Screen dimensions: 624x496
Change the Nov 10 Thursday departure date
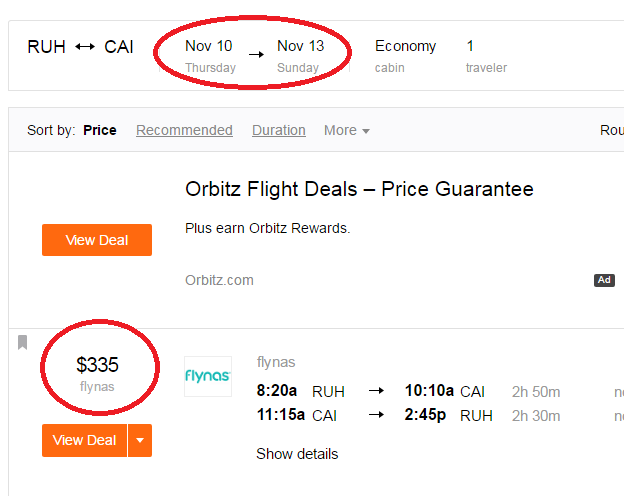210,55
